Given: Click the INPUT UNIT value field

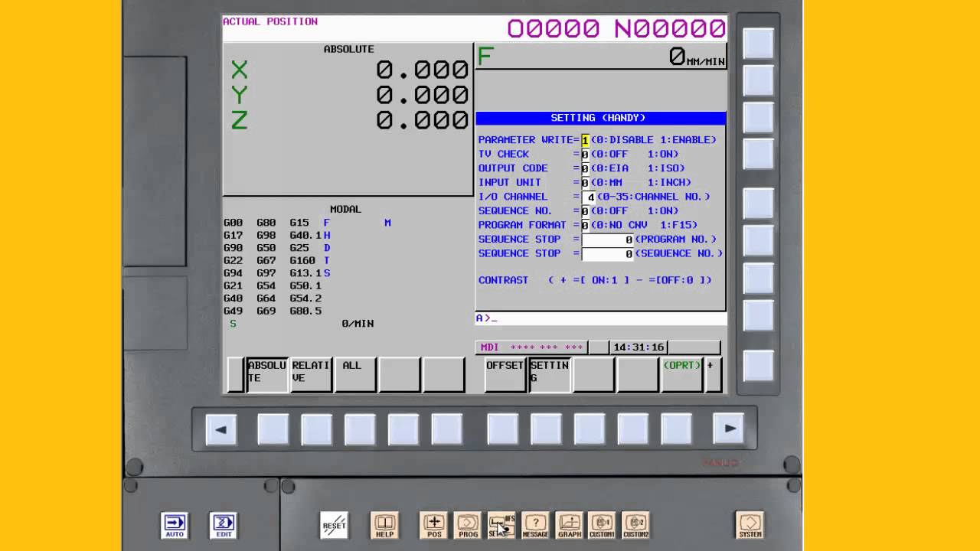Looking at the screenshot, I should [585, 183].
